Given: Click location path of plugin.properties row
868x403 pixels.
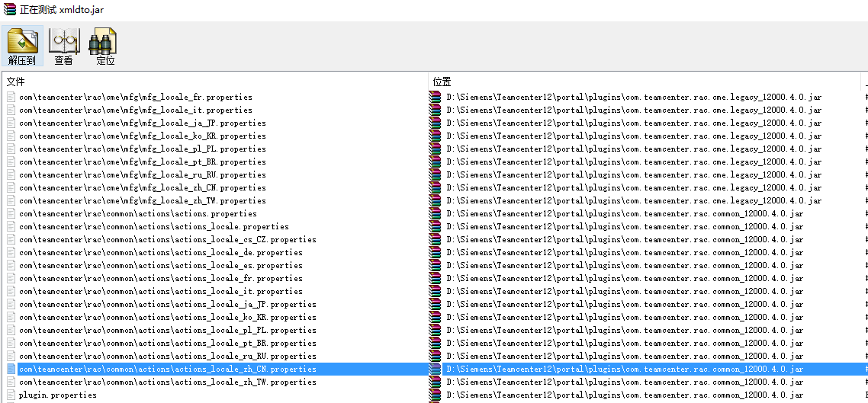Looking at the screenshot, I should click(x=625, y=395).
